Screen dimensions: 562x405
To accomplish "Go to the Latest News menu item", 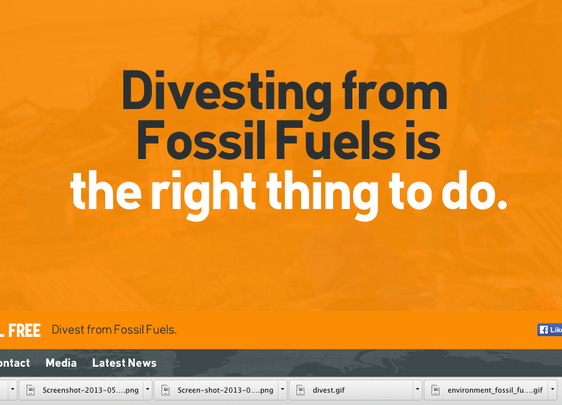I will click(x=124, y=363).
